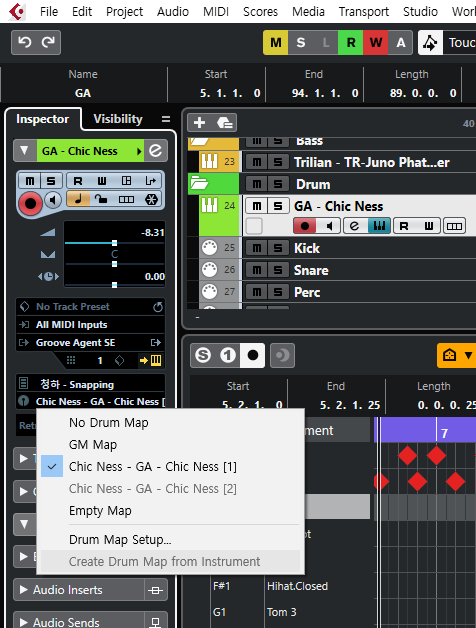The image size is (476, 628).
Task: Toggle musical timebase note button in Inspector
Action: pyautogui.click(x=78, y=199)
